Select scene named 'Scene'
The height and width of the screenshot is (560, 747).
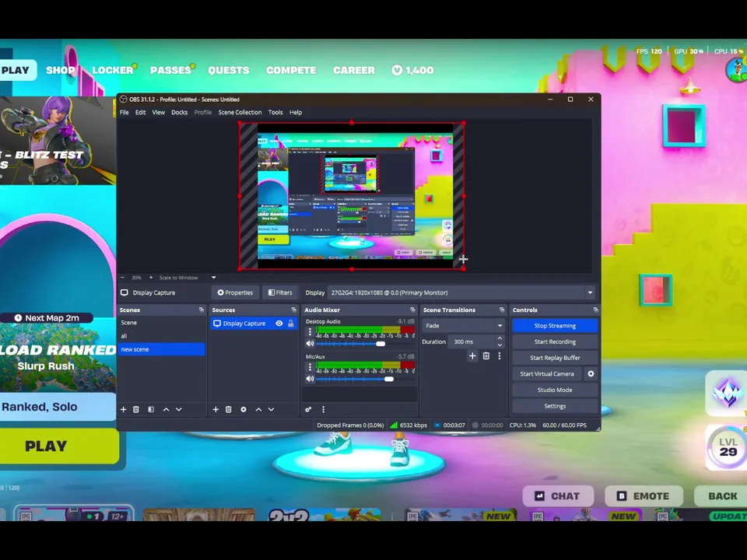162,323
